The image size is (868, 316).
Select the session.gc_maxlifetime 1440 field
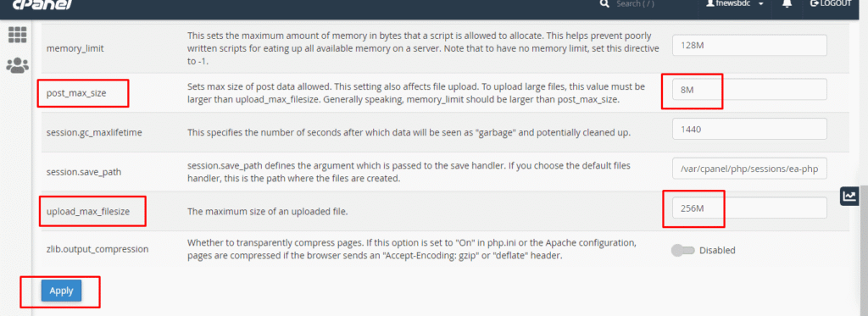pos(749,129)
